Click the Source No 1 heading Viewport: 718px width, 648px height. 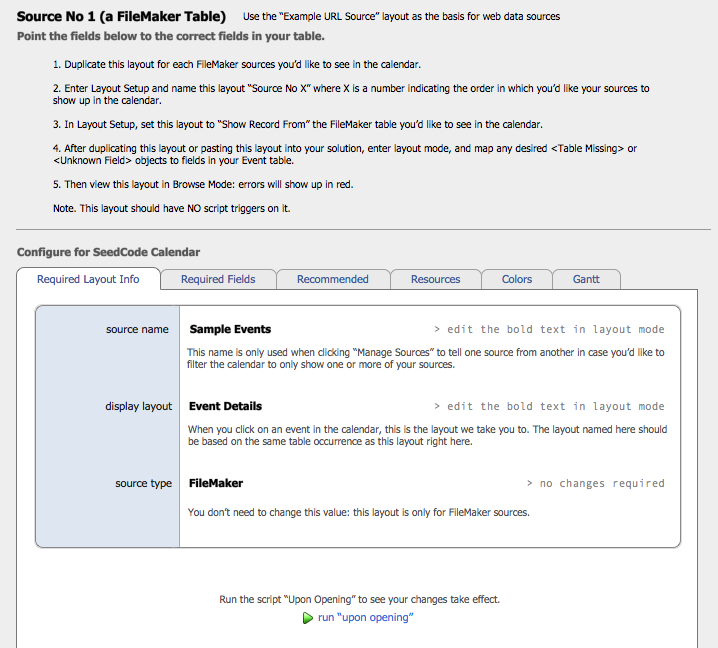(x=121, y=16)
